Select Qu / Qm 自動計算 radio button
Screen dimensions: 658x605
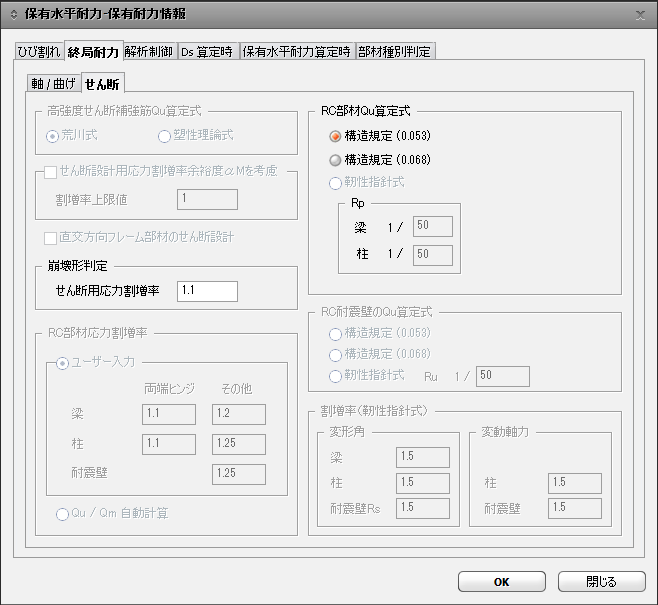62,514
